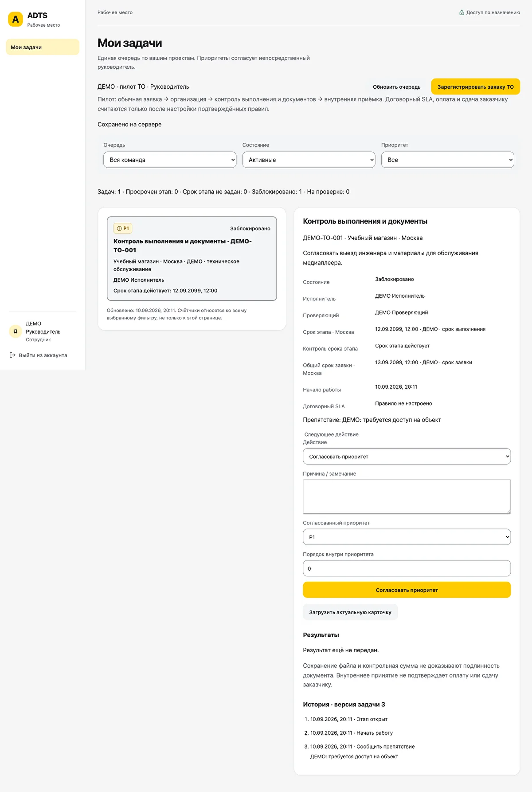Image resolution: width=532 pixels, height=792 pixels.
Task: Click Загрузить актуальную карточку button
Action: pos(350,612)
